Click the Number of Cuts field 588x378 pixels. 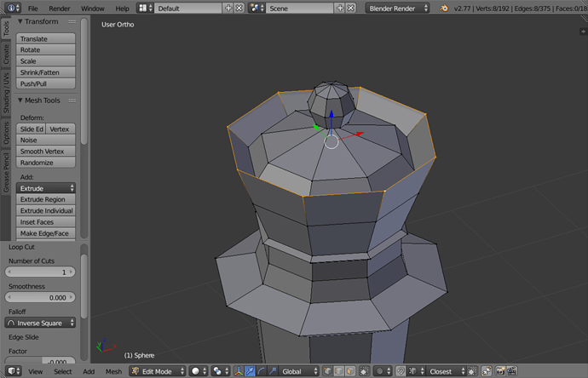[41, 272]
